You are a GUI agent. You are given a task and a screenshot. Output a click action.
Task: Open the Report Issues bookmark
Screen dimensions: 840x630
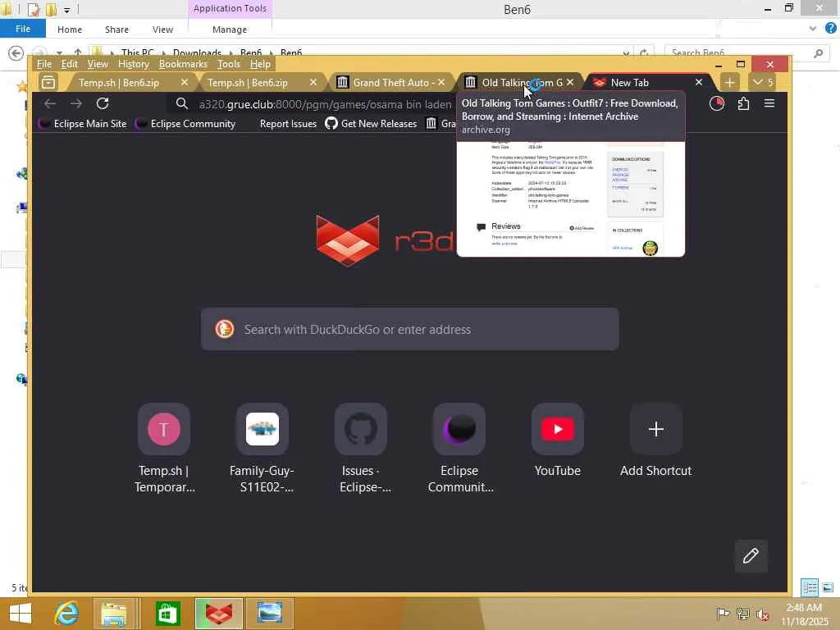point(288,124)
